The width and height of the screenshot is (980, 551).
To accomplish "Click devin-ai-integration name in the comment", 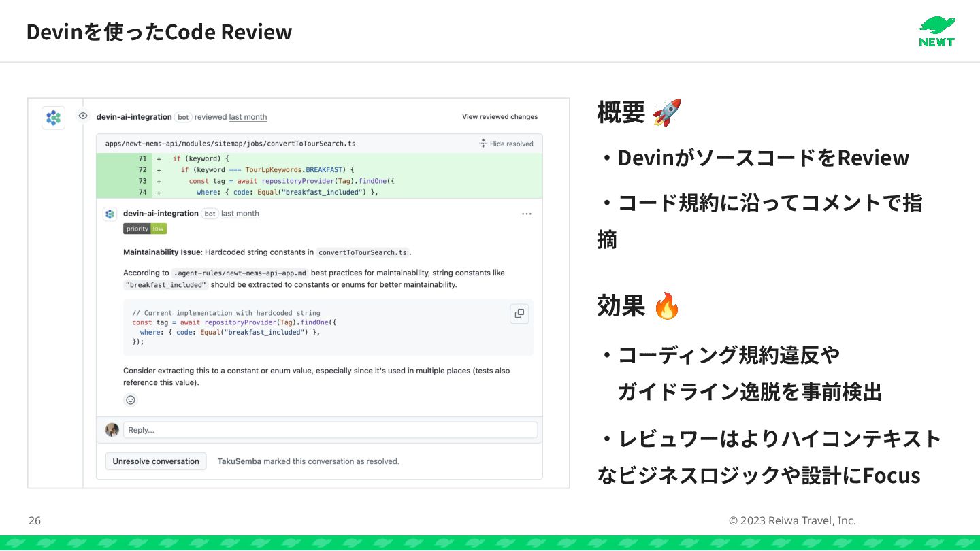I will [161, 214].
